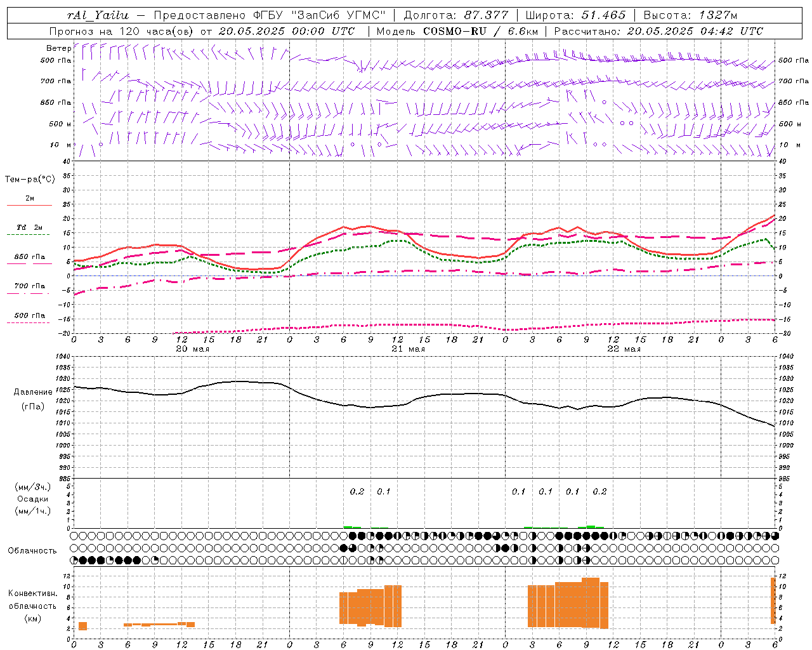Click the '(мм/1ч.)' precipitation unit label

click(33, 511)
